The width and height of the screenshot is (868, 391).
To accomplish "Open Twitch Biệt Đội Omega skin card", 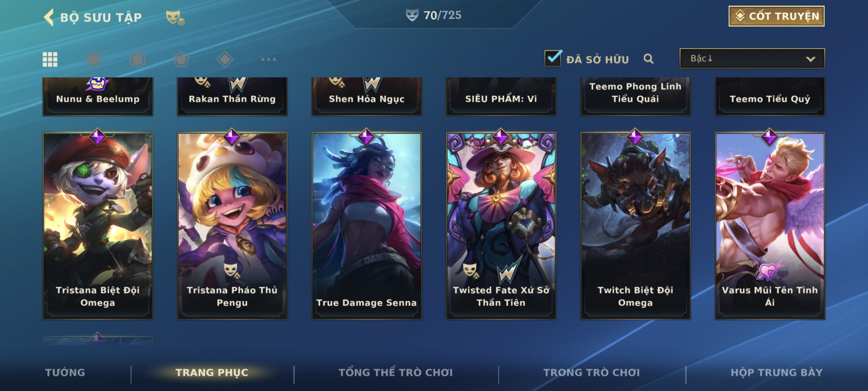I will click(x=635, y=225).
